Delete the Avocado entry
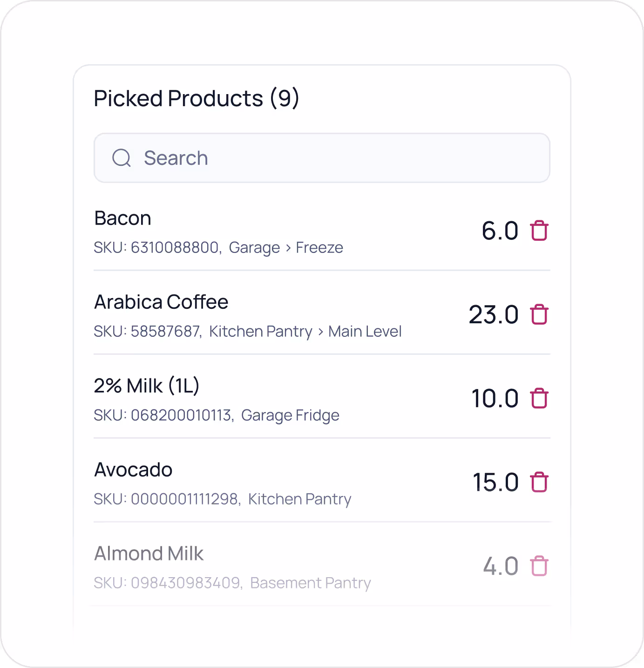This screenshot has height=668, width=644. click(539, 482)
